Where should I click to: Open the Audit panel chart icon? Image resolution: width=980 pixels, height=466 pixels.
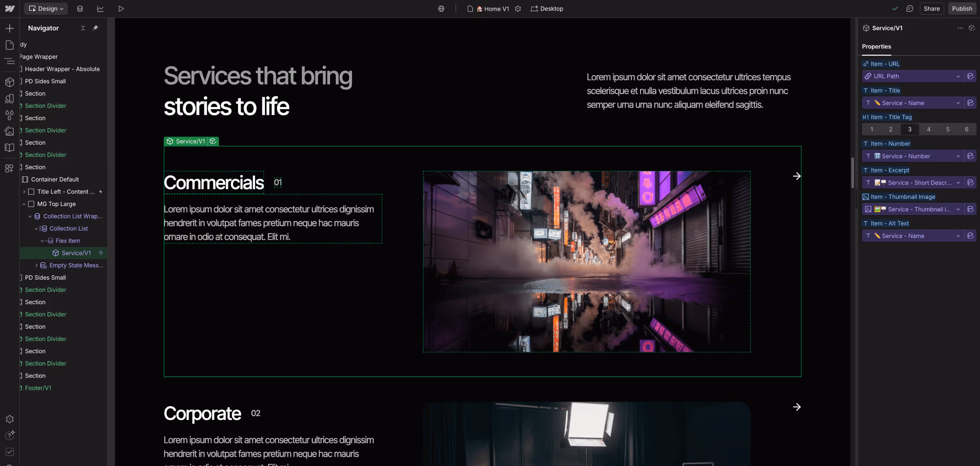click(x=100, y=8)
